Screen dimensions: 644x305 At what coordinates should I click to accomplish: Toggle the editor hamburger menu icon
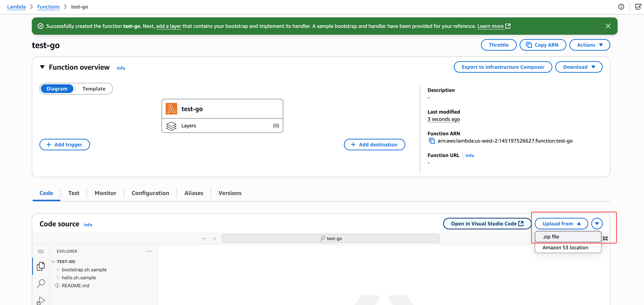pyautogui.click(x=41, y=251)
